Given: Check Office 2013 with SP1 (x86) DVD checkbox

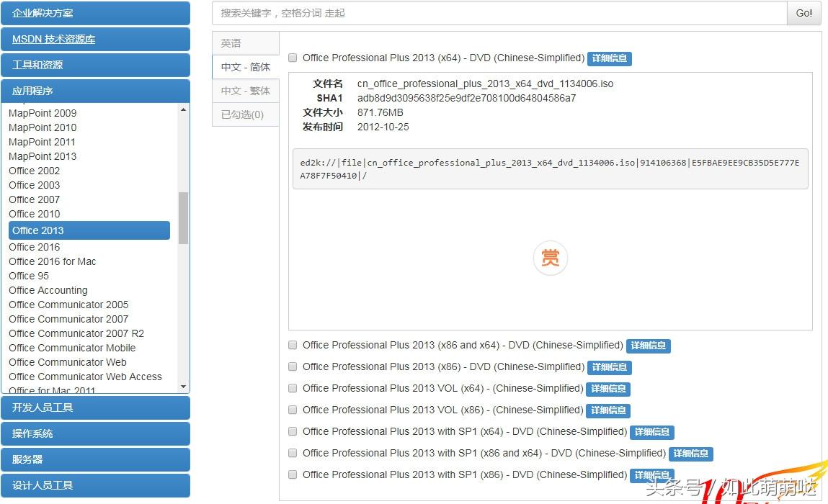Looking at the screenshot, I should tap(293, 475).
